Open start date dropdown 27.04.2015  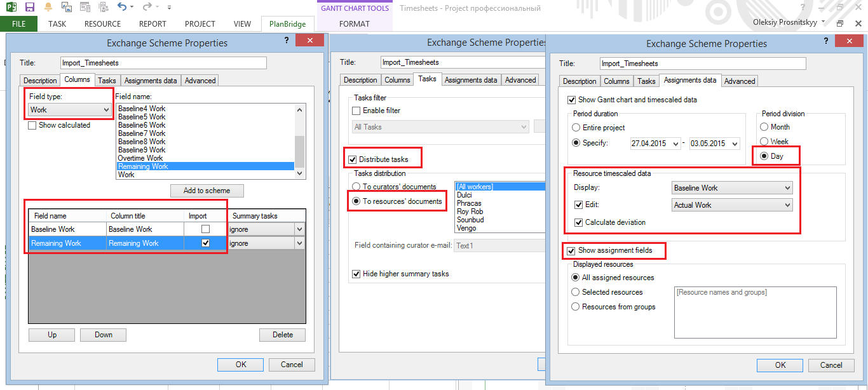tap(675, 144)
